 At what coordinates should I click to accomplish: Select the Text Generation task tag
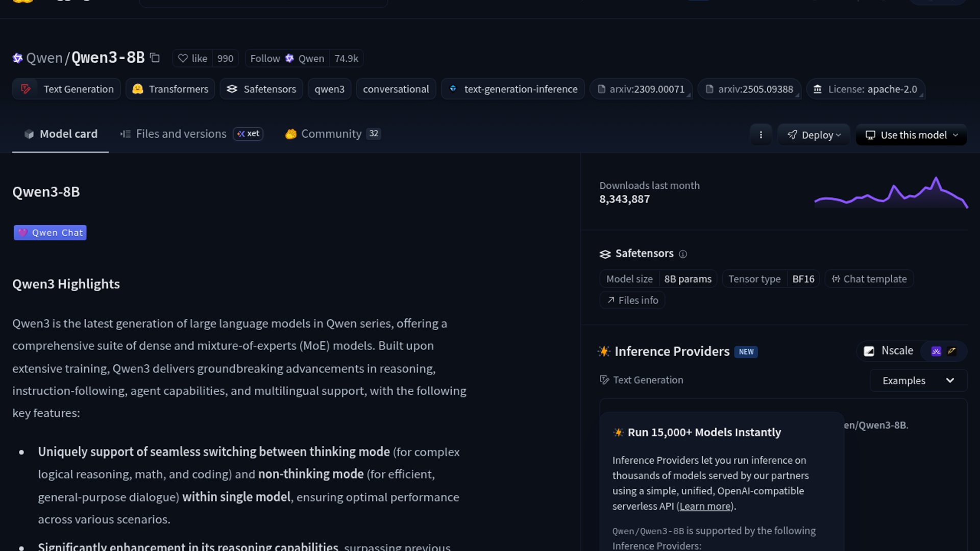tap(67, 89)
